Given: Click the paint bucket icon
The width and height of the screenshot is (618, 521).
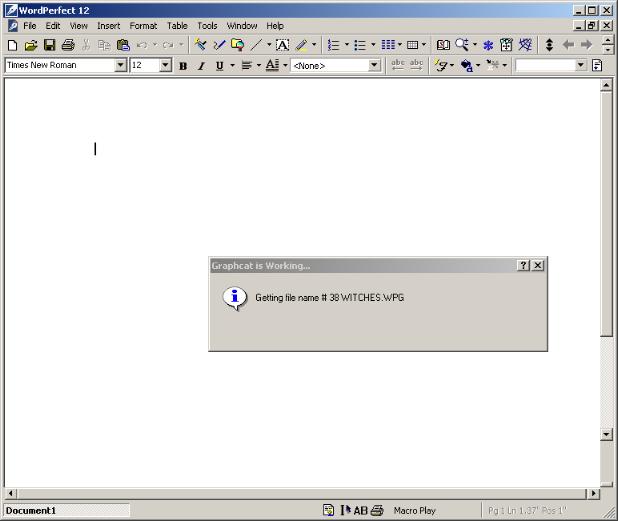Looking at the screenshot, I should (467, 65).
